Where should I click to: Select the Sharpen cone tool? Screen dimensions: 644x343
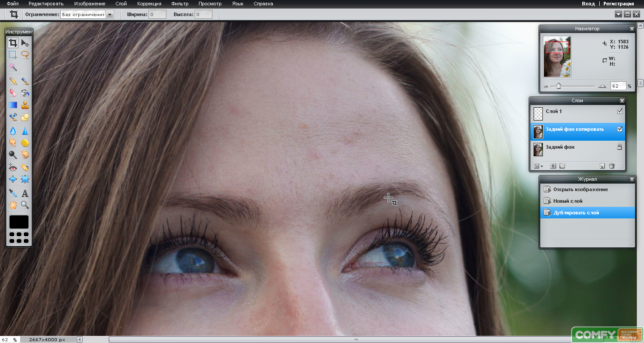pos(25,131)
